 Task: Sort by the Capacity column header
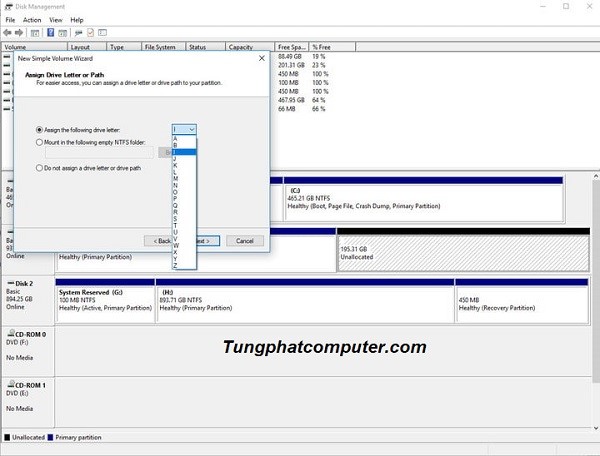click(x=250, y=47)
